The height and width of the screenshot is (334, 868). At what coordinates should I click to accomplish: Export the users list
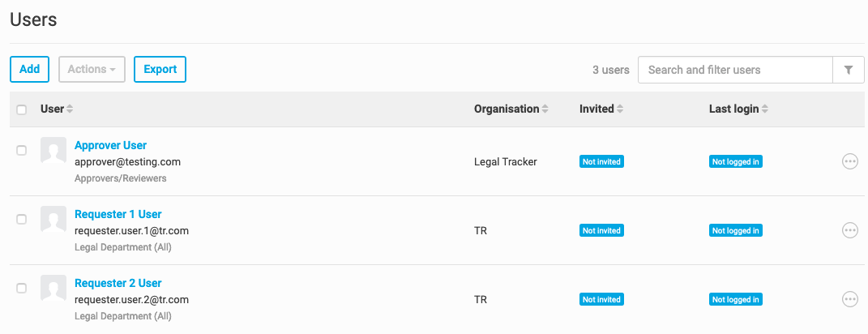tap(160, 69)
